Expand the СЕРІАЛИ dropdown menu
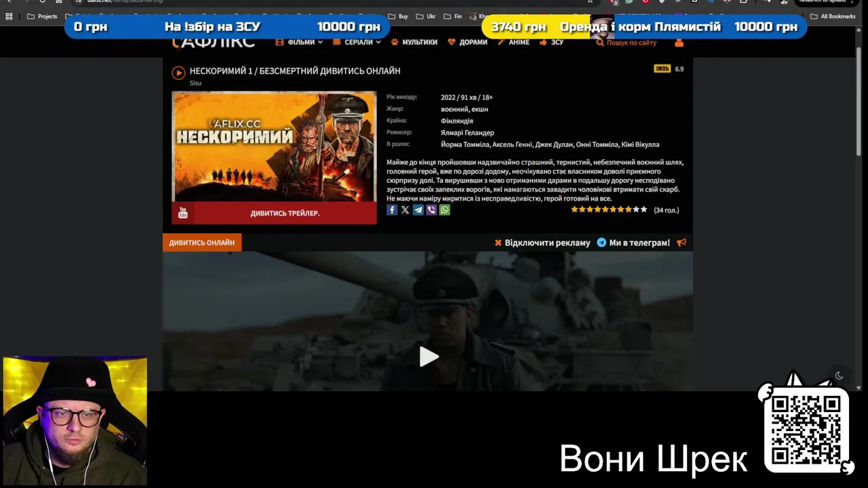Image resolution: width=868 pixels, height=488 pixels. point(357,42)
